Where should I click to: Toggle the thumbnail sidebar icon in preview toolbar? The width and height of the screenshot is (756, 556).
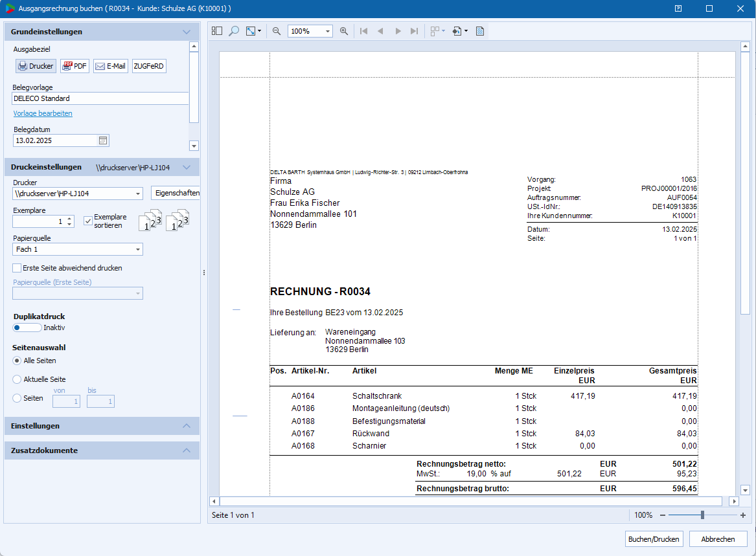(217, 31)
